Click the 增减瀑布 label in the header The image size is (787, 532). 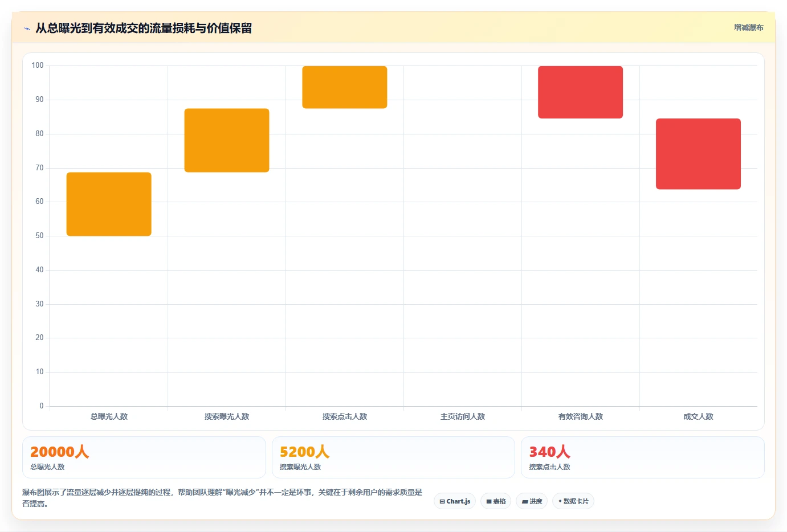[748, 27]
